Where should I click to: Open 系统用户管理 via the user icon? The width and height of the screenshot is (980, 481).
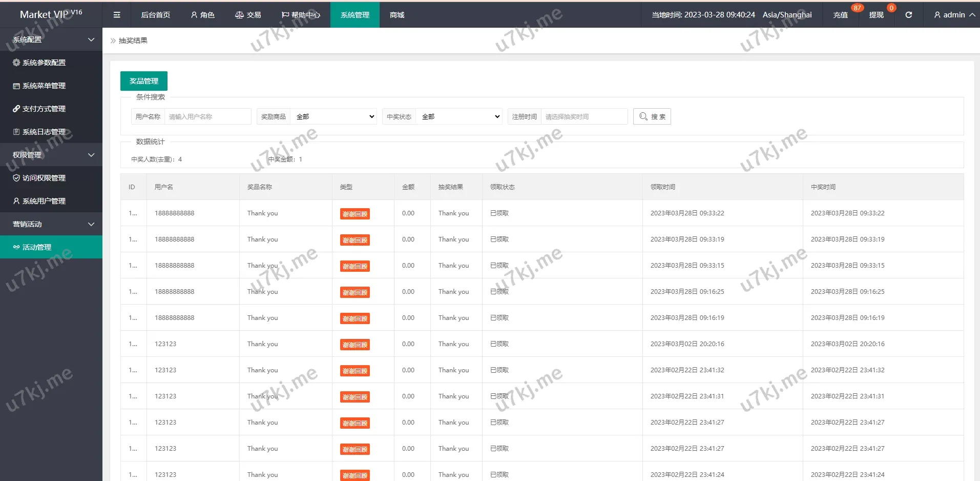pos(16,201)
